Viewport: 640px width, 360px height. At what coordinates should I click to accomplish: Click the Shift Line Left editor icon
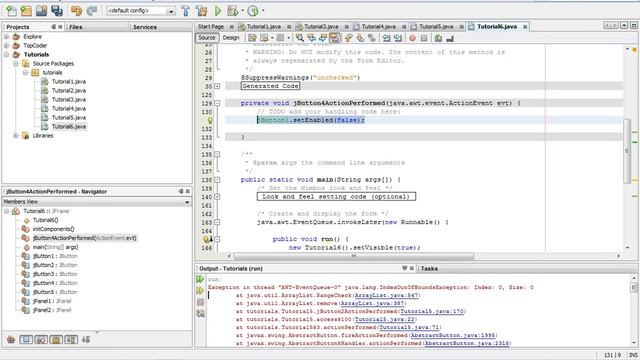coord(386,38)
